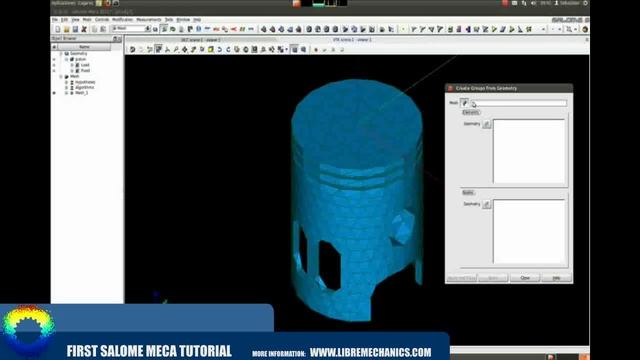Select Mesh_1 in the Object Browser
Screen dimensions: 640x360
point(82,93)
